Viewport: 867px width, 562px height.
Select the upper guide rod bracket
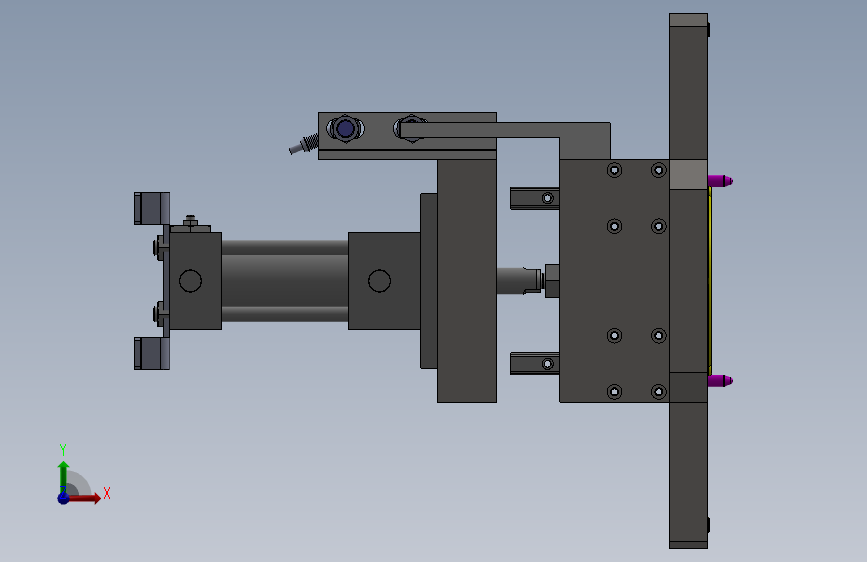point(535,198)
